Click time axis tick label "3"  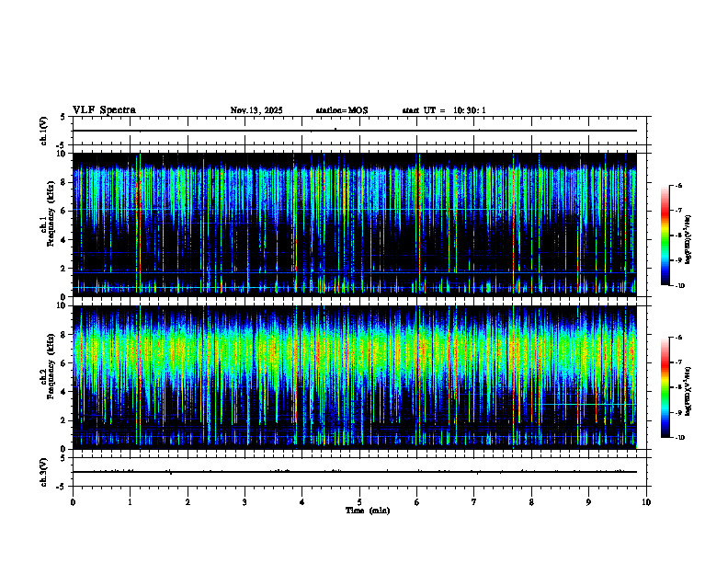coord(245,502)
